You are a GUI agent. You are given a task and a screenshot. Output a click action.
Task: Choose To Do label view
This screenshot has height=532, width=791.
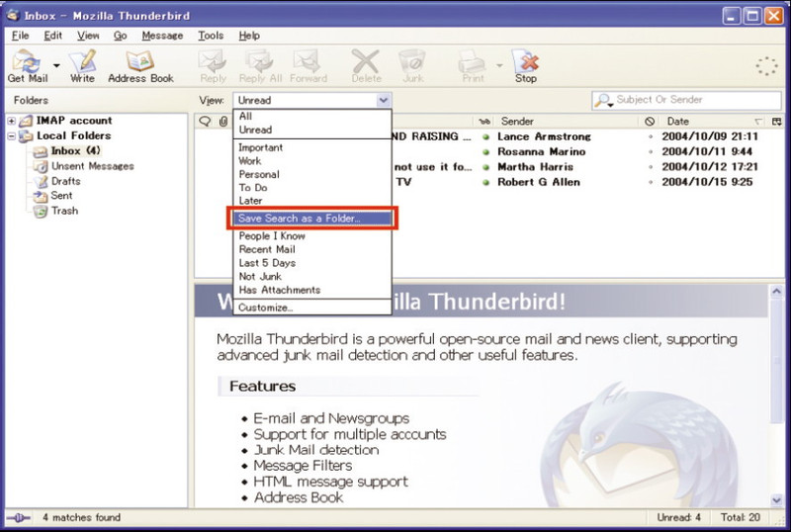[x=312, y=187]
